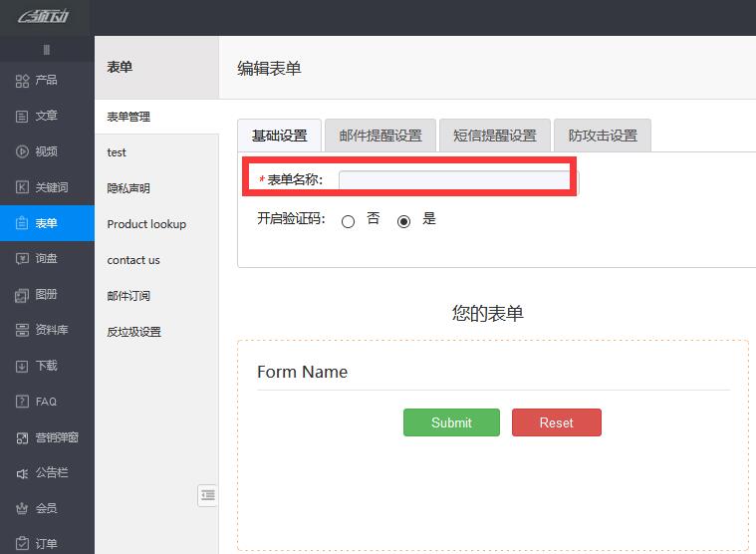This screenshot has width=756, height=554.
Task: Click the 会员 member crown icon
Action: coord(22,508)
